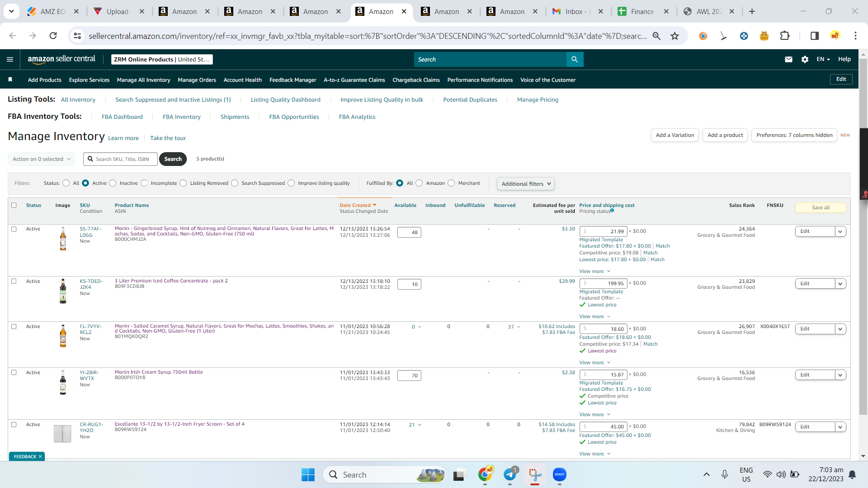Open Chrome side panel icon

point(814,36)
